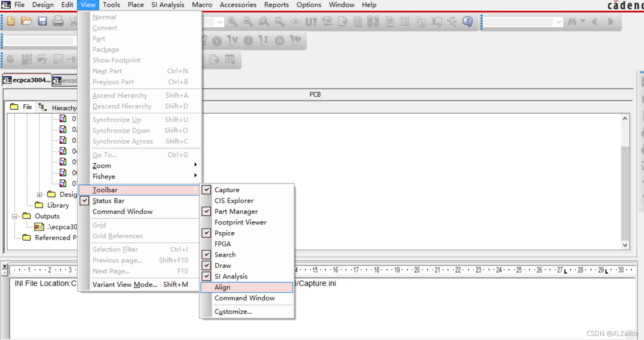This screenshot has height=340, width=644.
Task: Click the next search result arrow
Action: (x=611, y=22)
